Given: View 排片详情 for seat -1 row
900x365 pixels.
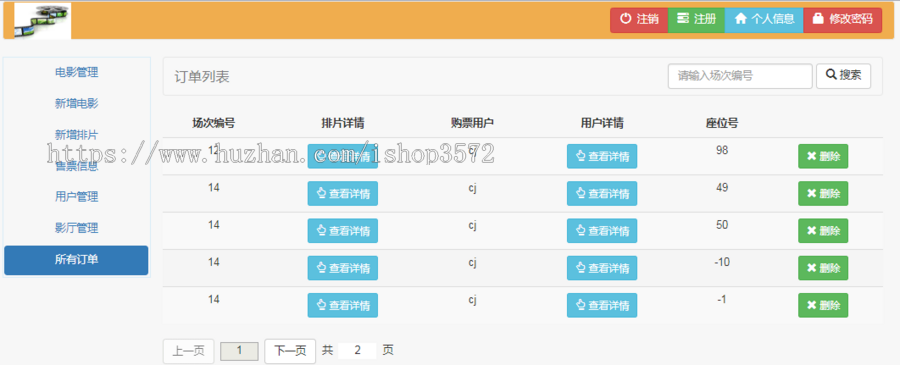Looking at the screenshot, I should (343, 305).
